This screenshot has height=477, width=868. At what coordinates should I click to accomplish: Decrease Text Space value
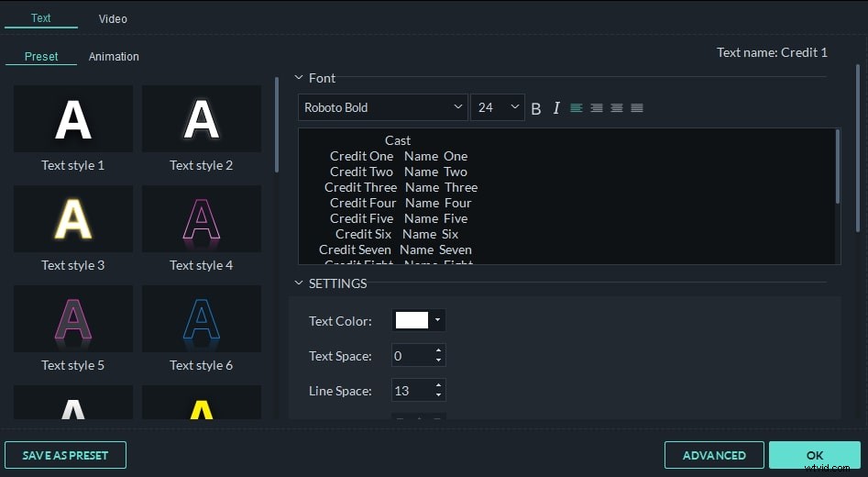438,361
